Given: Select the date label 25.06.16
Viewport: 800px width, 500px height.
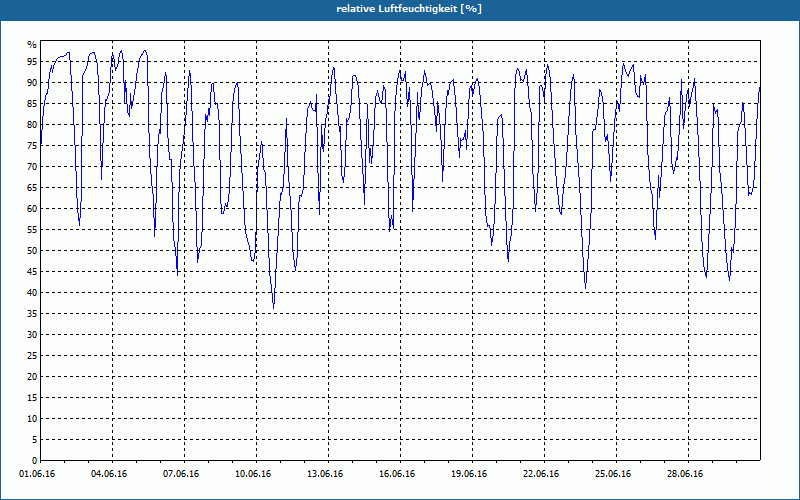Looking at the screenshot, I should coord(613,474).
